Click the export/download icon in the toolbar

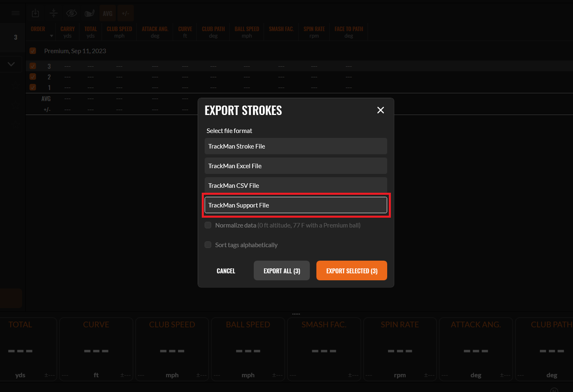click(35, 13)
